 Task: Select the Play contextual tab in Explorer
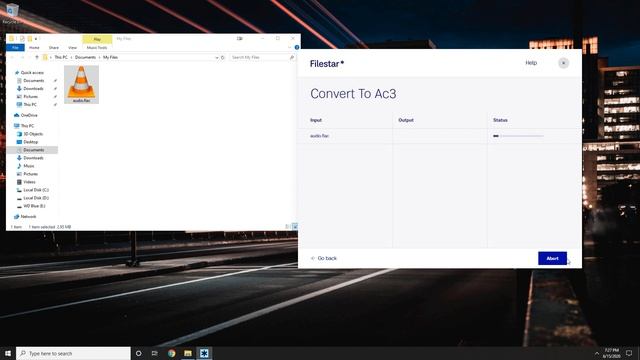[x=97, y=39]
